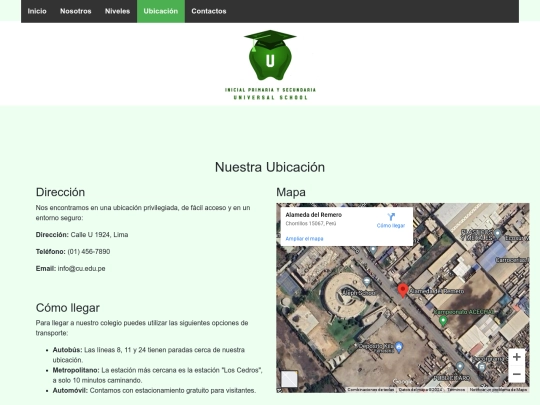Open the Términos link on map

click(456, 390)
